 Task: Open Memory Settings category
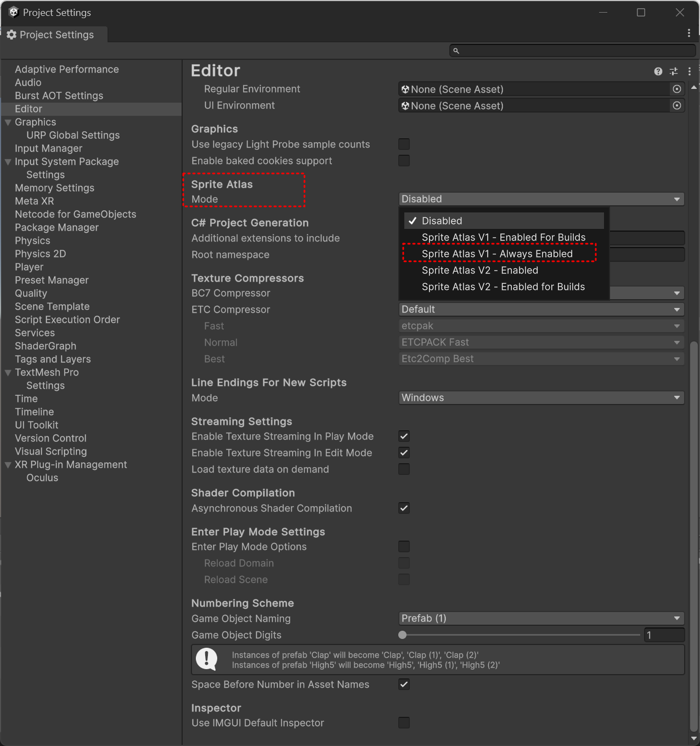[x=55, y=188]
